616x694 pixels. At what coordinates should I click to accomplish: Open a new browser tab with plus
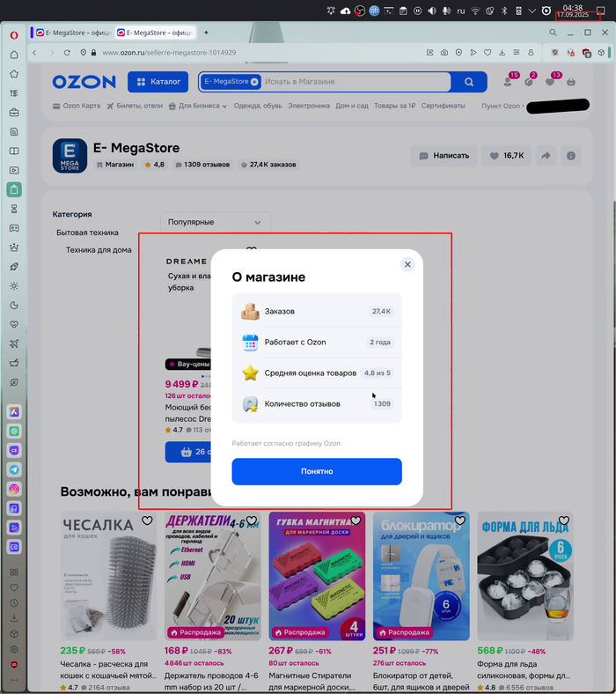point(206,33)
